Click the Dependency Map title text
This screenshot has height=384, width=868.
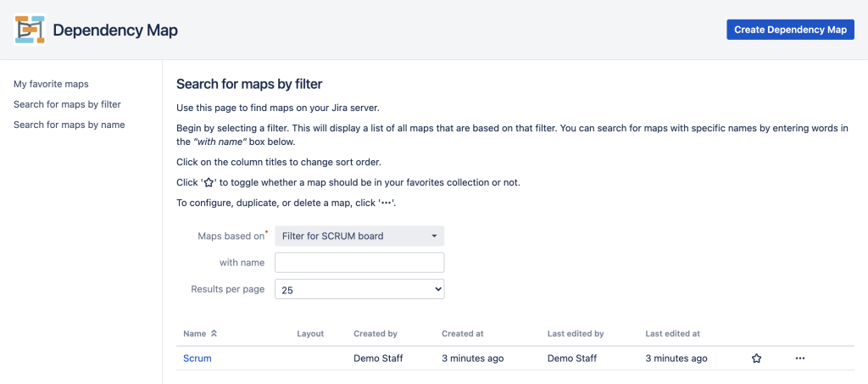pos(115,30)
